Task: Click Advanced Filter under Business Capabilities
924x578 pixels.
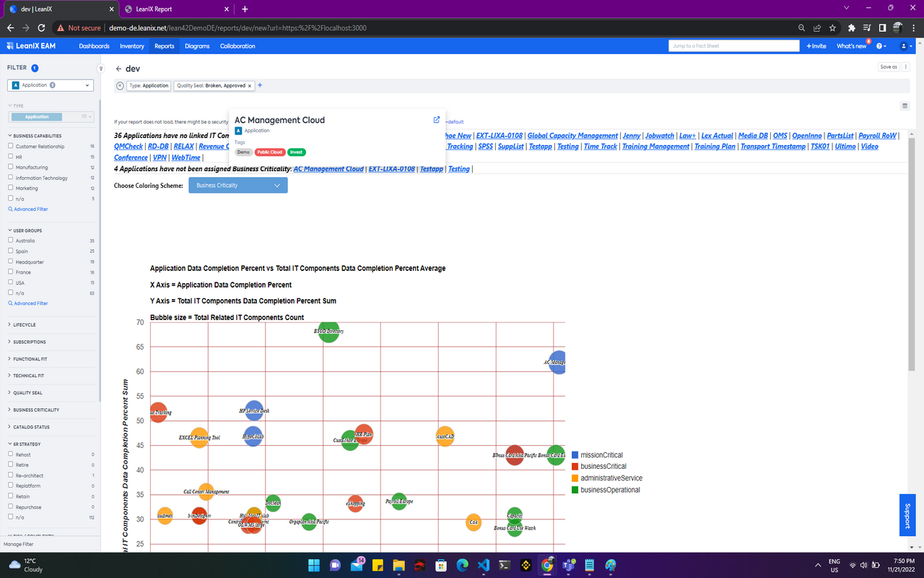Action: point(28,209)
